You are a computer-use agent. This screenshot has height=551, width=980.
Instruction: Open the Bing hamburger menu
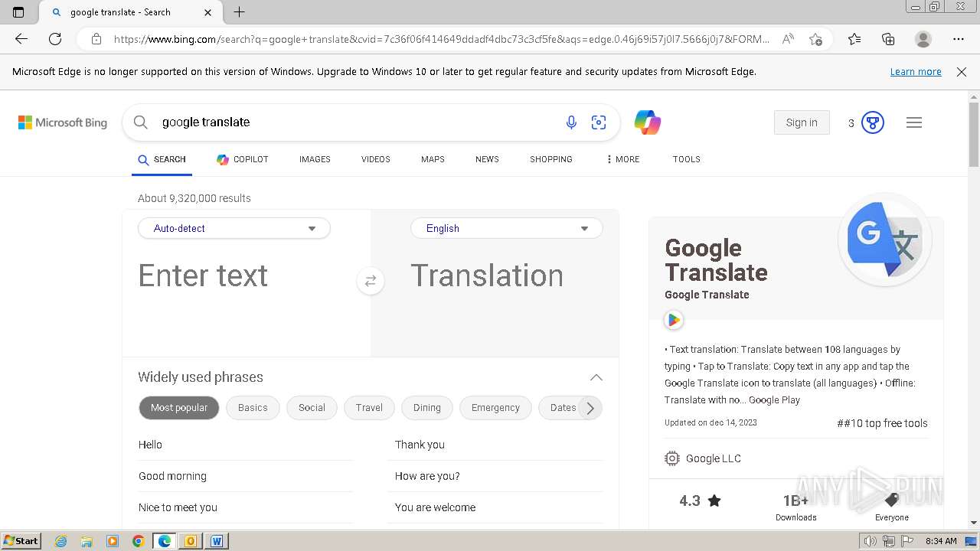(914, 122)
